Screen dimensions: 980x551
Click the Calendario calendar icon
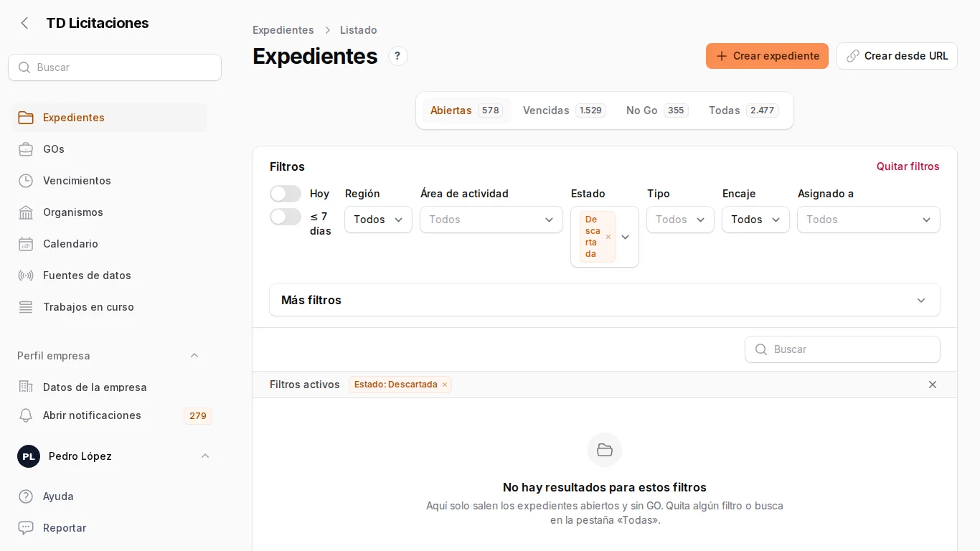(x=26, y=244)
